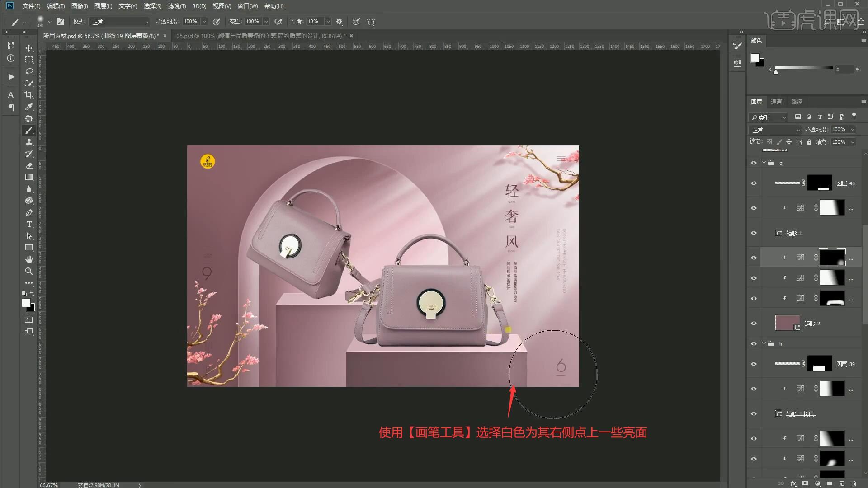868x488 pixels.
Task: Select the Crop tool
Action: pos(29,95)
